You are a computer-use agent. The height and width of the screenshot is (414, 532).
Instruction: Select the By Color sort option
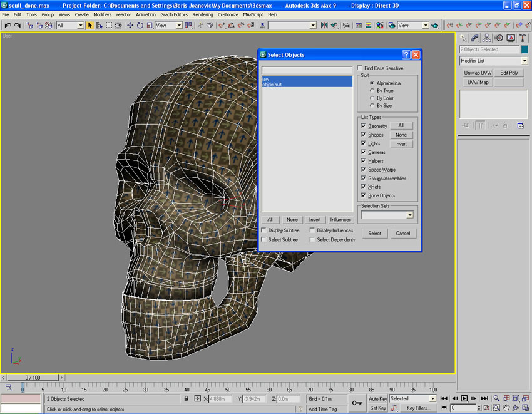coord(372,98)
